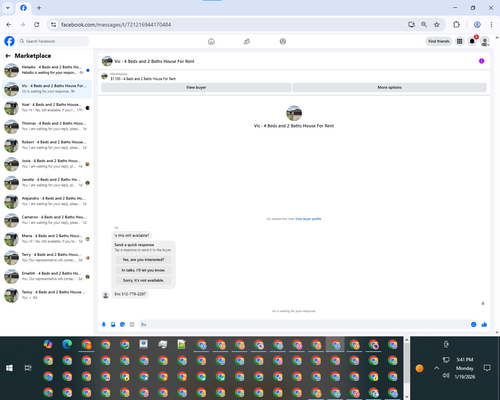Open a new browser tab

(x=39, y=8)
